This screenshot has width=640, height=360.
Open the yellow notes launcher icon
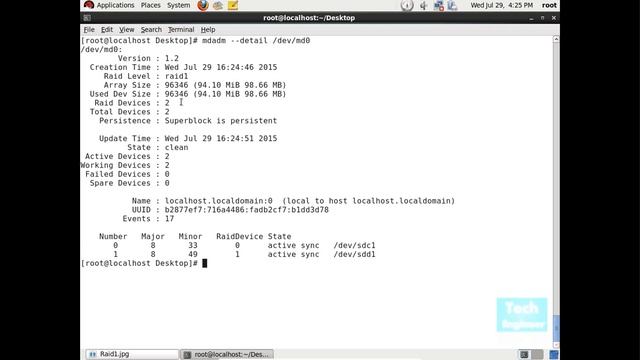pyautogui.click(x=233, y=5)
